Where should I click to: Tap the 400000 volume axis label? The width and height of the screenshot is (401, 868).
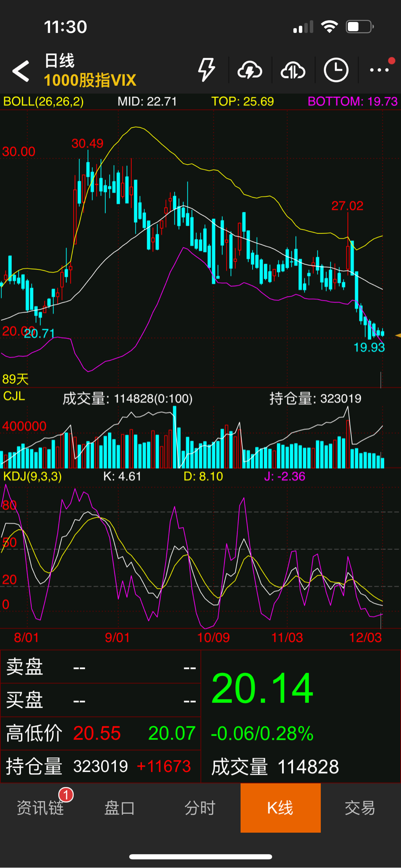tap(24, 426)
